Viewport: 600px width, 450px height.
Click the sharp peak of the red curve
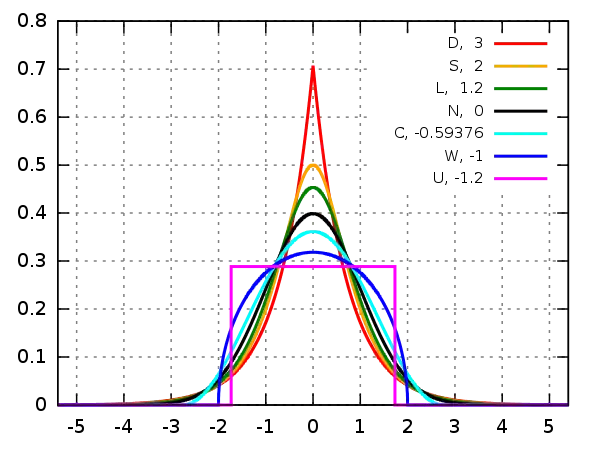point(314,68)
